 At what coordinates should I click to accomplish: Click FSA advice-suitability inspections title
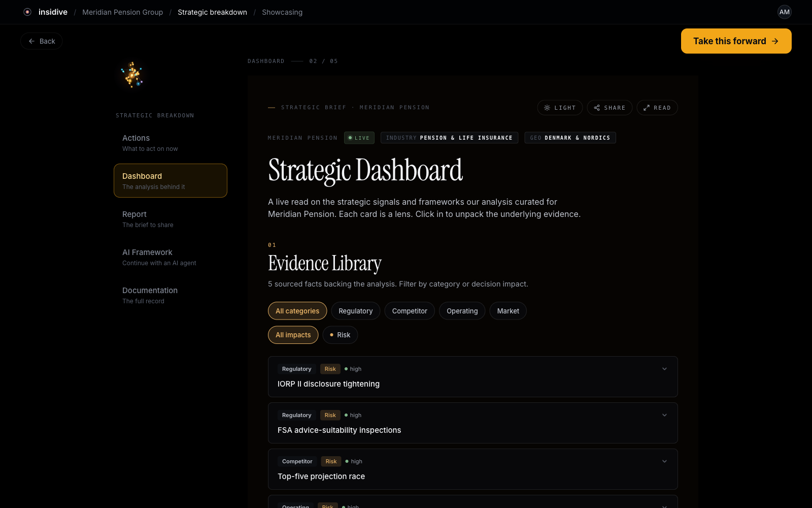pyautogui.click(x=339, y=430)
